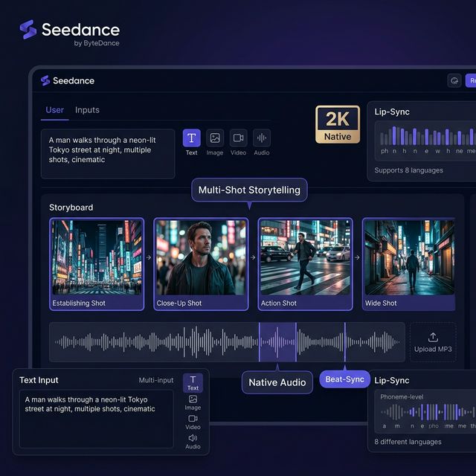Open the Inputs tab
This screenshot has width=476, height=476.
pyautogui.click(x=87, y=110)
